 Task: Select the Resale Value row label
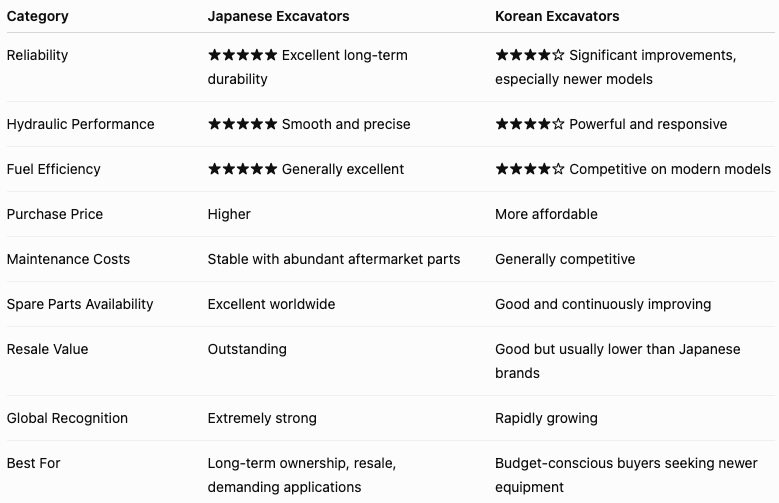(x=47, y=349)
